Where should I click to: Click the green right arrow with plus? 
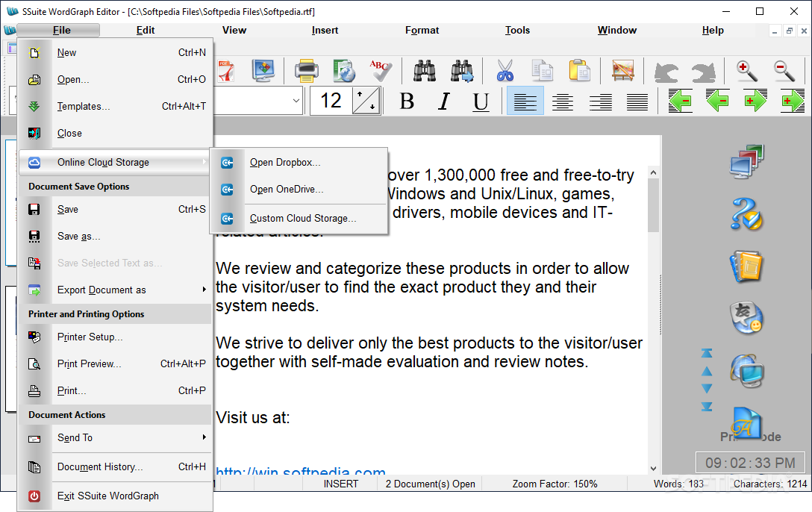[x=755, y=101]
